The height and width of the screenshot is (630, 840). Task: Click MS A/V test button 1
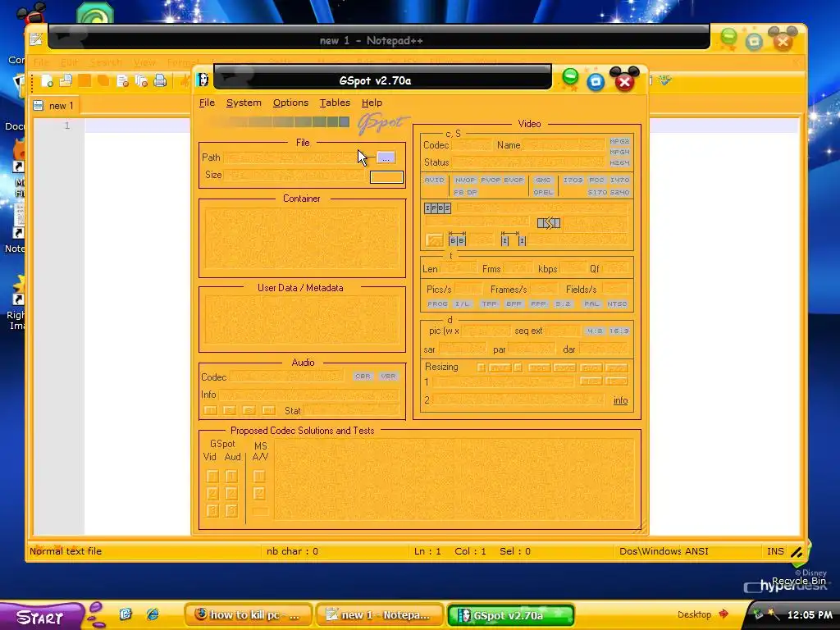click(x=258, y=477)
